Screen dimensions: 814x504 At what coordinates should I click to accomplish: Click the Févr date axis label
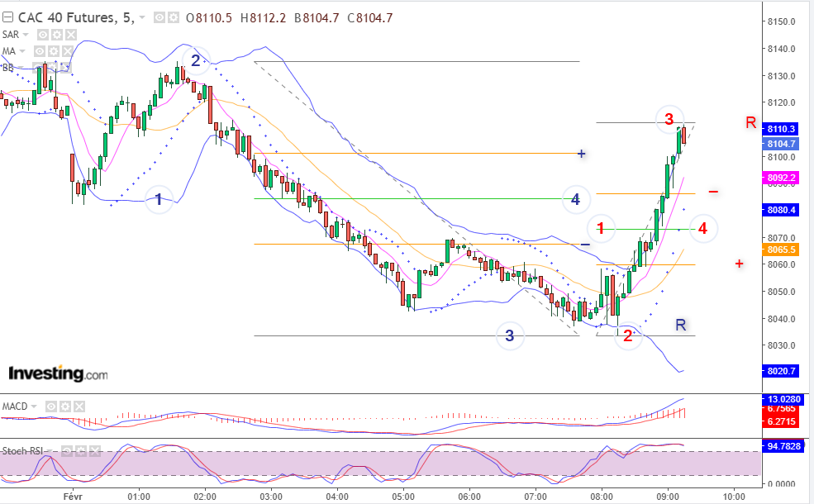[74, 497]
